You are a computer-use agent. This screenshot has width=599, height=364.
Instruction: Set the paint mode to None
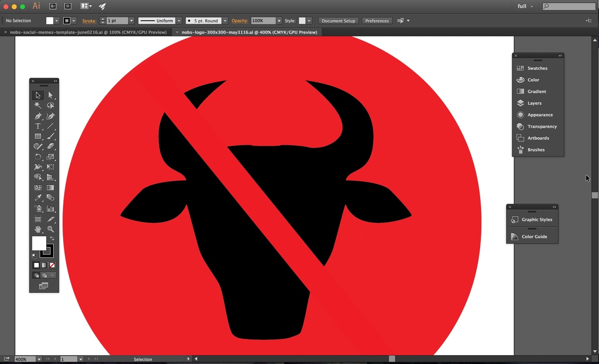tap(52, 265)
